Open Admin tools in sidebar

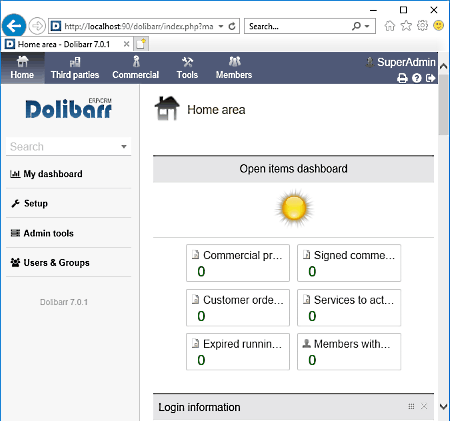click(48, 233)
